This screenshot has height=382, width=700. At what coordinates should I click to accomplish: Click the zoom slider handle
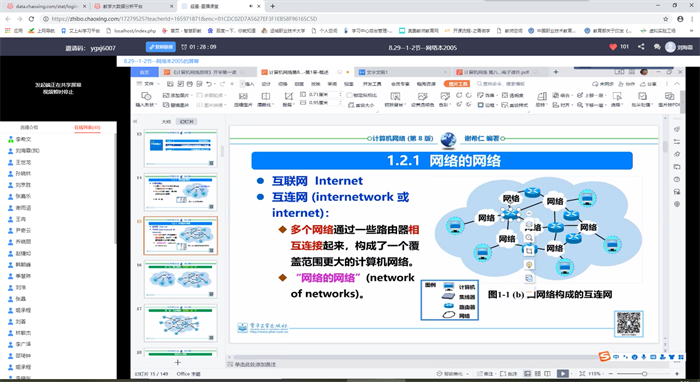644,374
